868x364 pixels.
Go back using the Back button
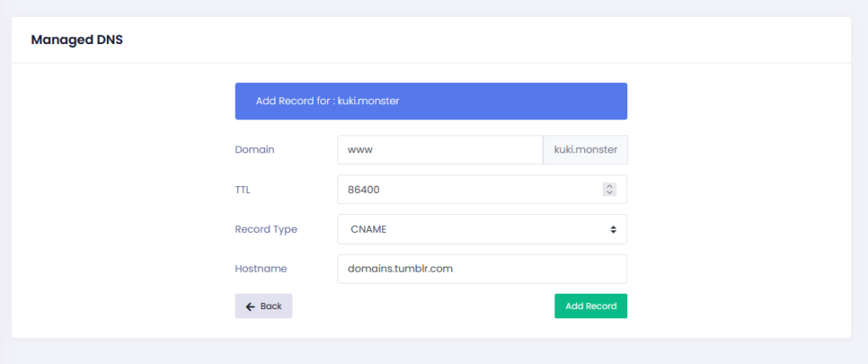264,306
